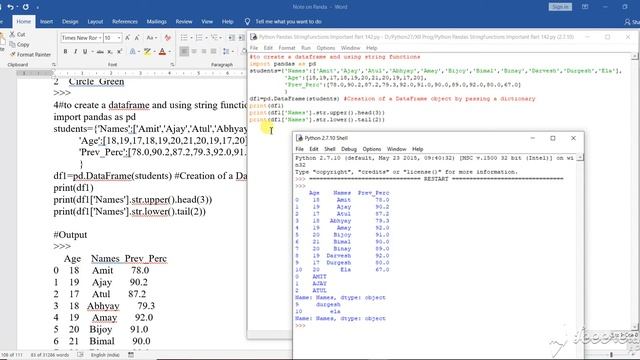Toggle Center paragraph alignment
Image resolution: width=640 pixels, height=360 pixels.
(194, 51)
